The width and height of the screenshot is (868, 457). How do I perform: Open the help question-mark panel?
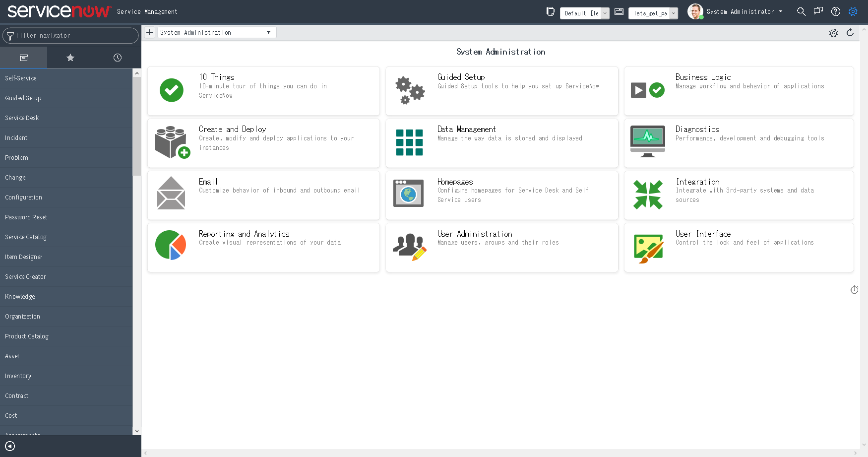tap(836, 11)
